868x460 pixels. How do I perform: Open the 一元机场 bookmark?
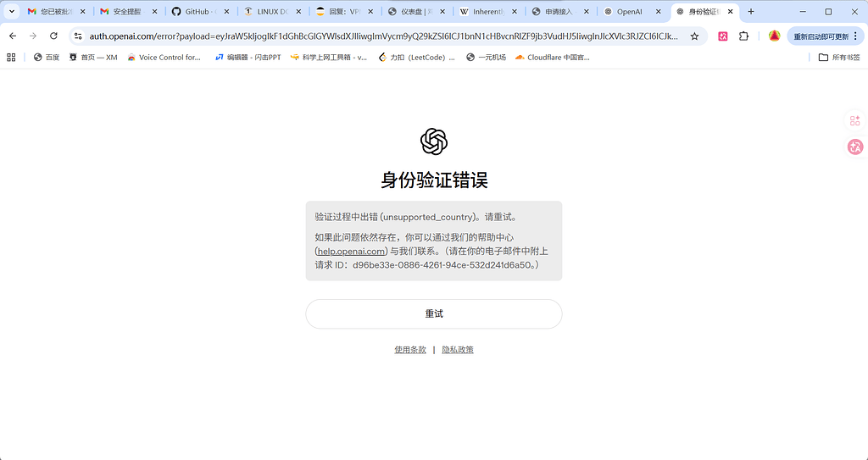[x=486, y=57]
